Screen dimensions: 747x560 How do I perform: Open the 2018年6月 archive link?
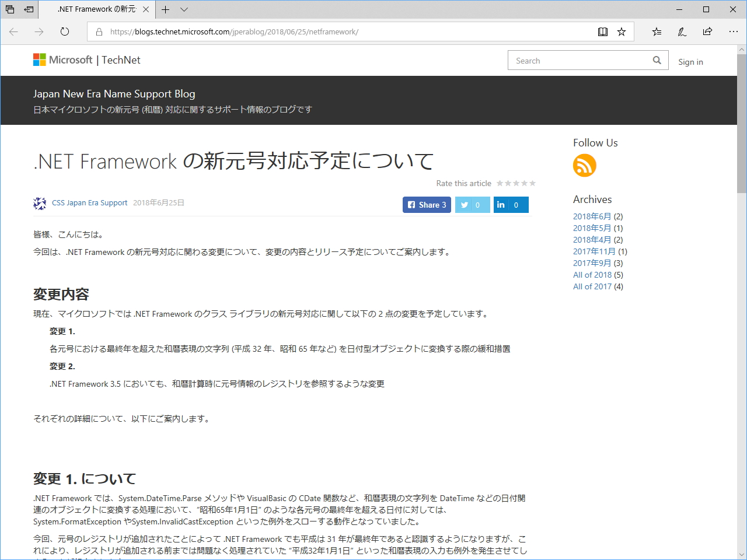pyautogui.click(x=592, y=216)
